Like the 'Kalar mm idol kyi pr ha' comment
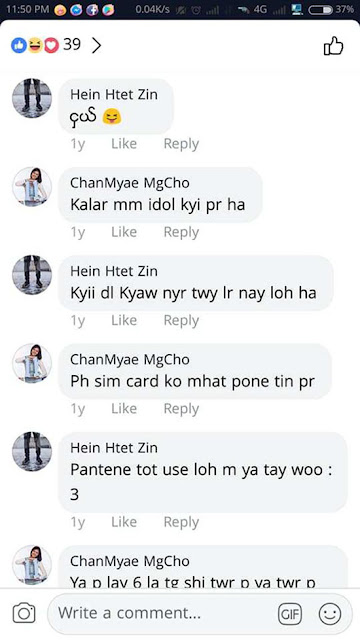 point(124,232)
